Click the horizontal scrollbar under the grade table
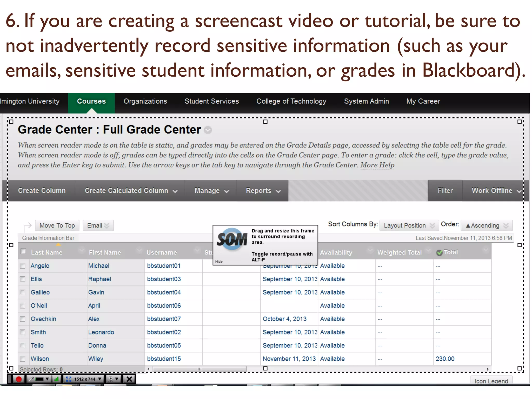Image resolution: width=532 pixels, height=399 pixels. click(x=199, y=369)
